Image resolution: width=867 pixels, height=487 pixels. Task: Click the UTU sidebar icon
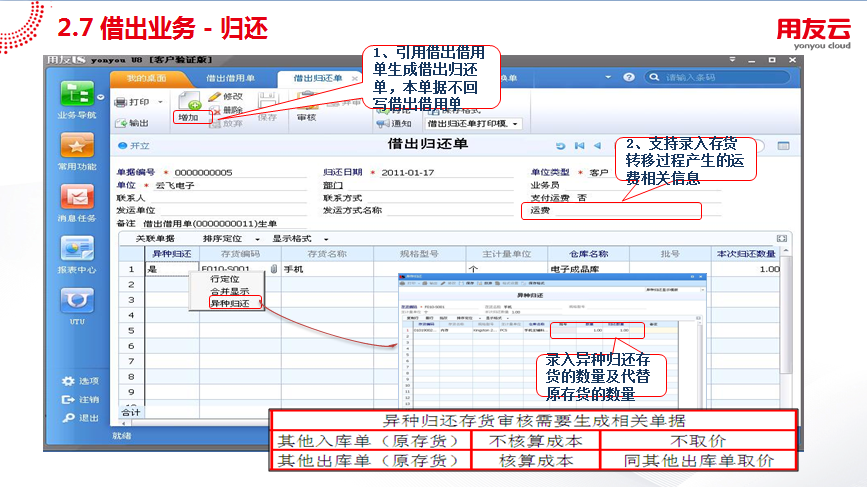76,300
